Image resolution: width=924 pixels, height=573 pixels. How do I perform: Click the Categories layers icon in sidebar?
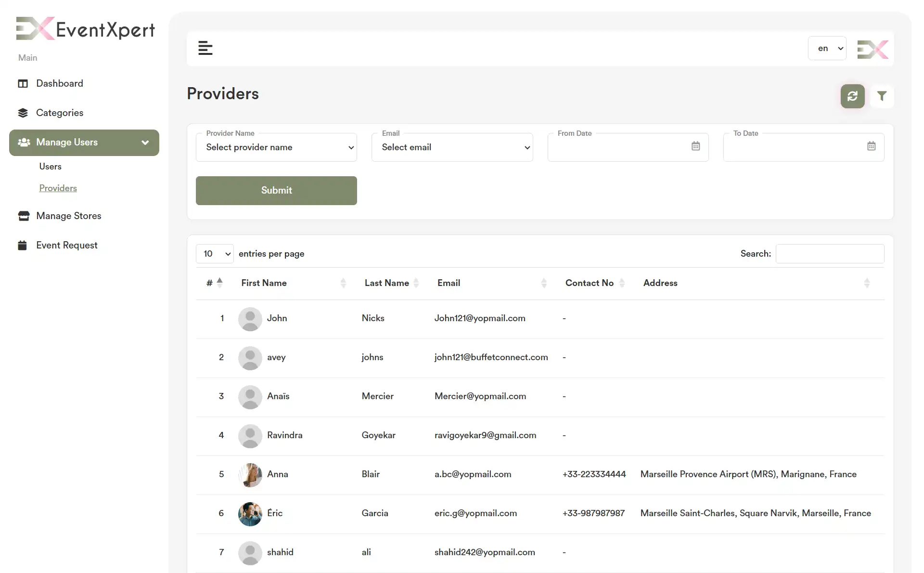pos(23,112)
